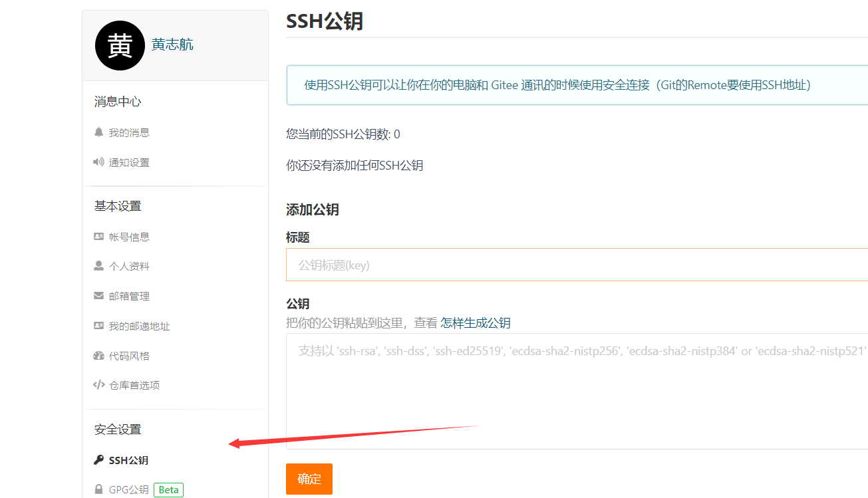868x498 pixels.
Task: Open 代码风格 settings
Action: point(129,356)
